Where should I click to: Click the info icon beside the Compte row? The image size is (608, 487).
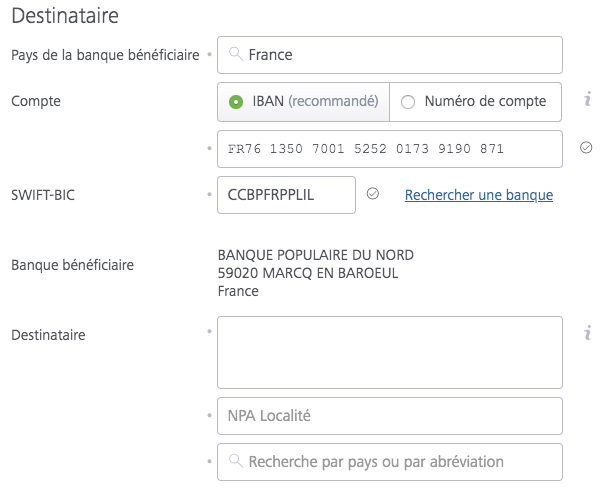pos(588,99)
